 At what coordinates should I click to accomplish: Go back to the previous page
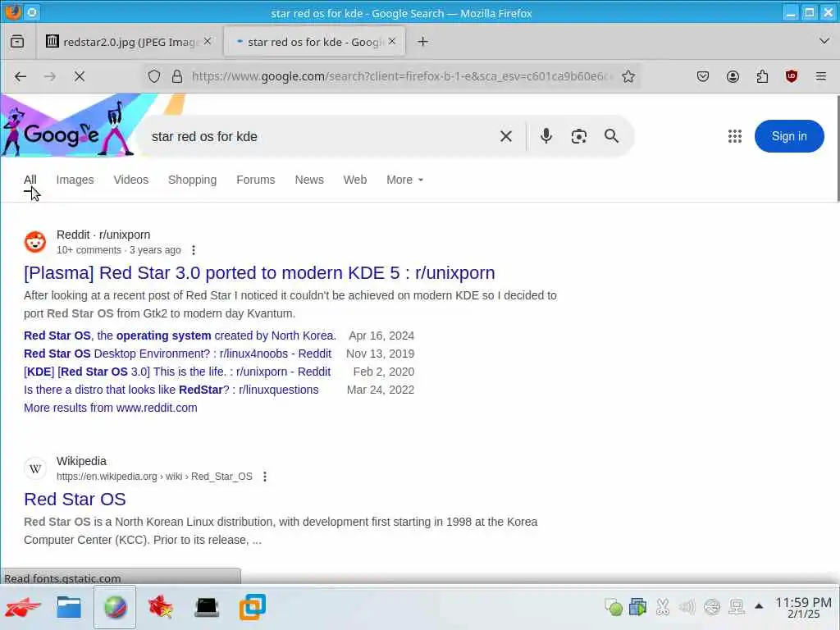[21, 76]
